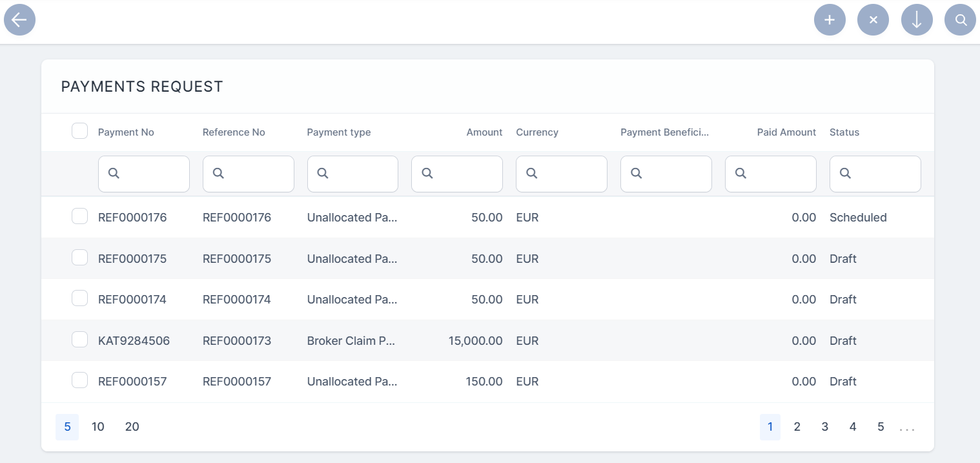Click the plus icon to add payment
The width and height of the screenshot is (980, 463).
tap(830, 20)
